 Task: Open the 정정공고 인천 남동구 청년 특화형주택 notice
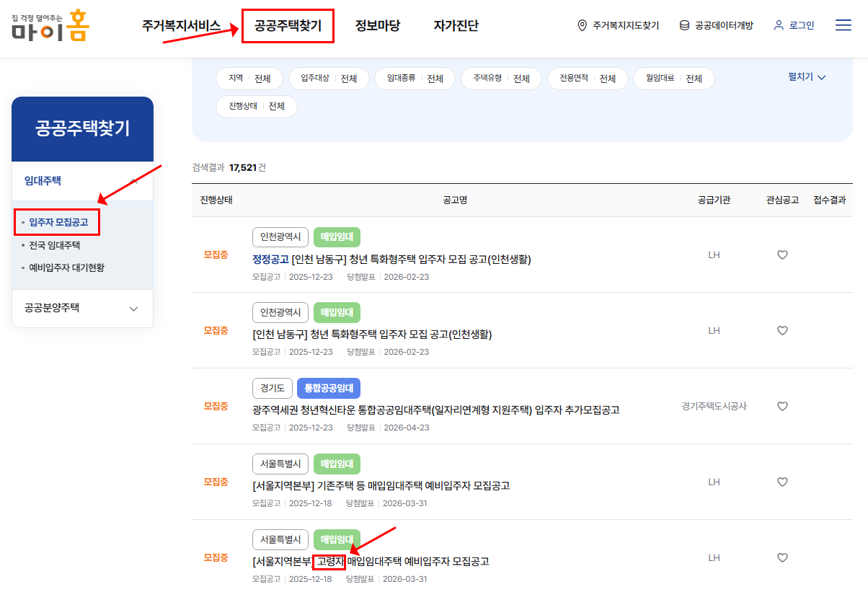391,260
